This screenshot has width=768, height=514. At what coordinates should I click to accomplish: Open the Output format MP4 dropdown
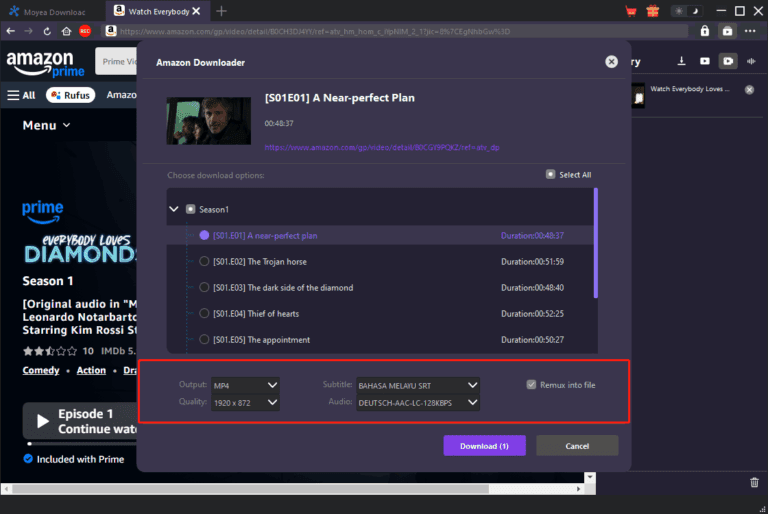pyautogui.click(x=244, y=385)
